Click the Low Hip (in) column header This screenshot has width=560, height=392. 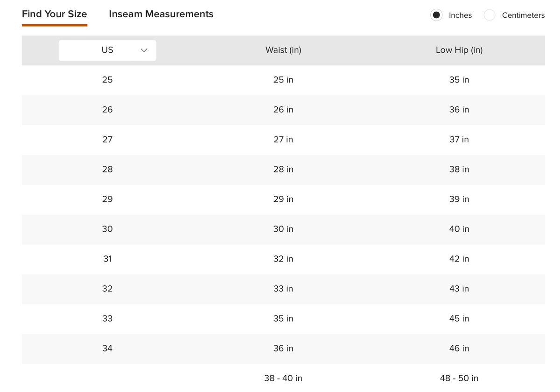[x=459, y=50]
